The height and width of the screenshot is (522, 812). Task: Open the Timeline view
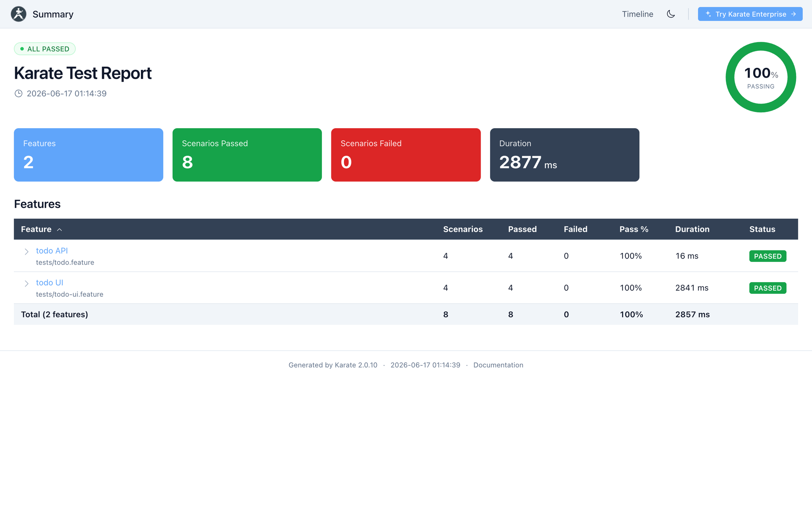[637, 14]
